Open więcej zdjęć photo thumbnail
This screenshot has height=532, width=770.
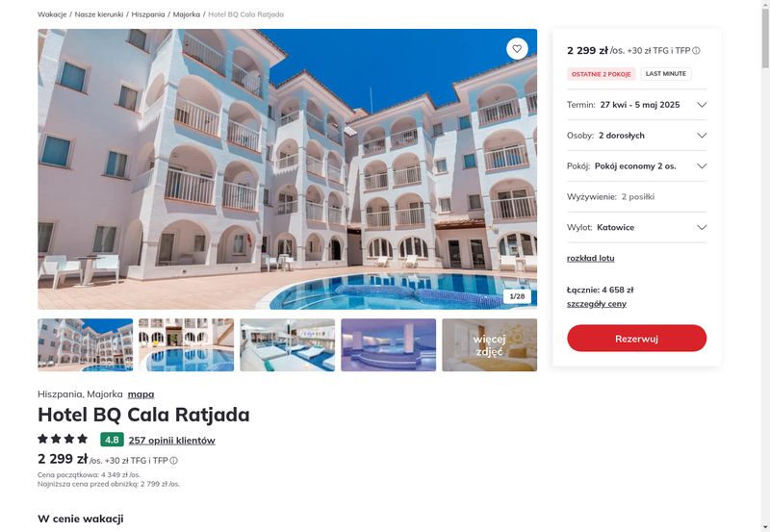[490, 345]
